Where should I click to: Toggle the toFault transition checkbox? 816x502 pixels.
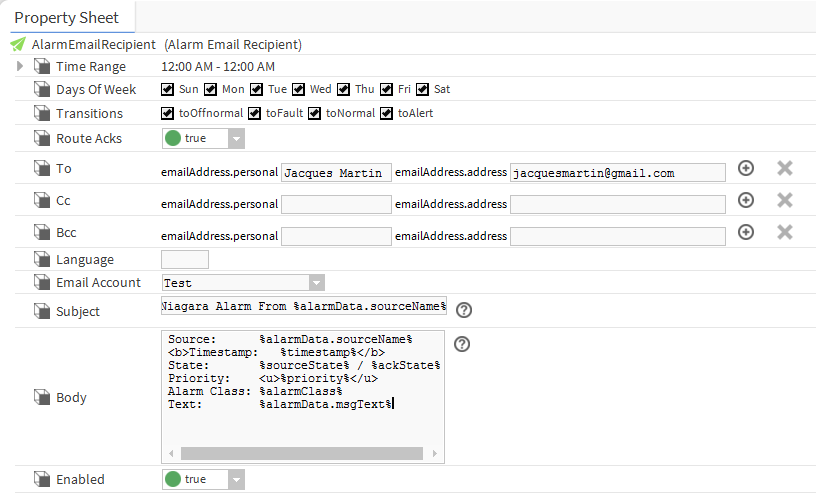pos(255,114)
